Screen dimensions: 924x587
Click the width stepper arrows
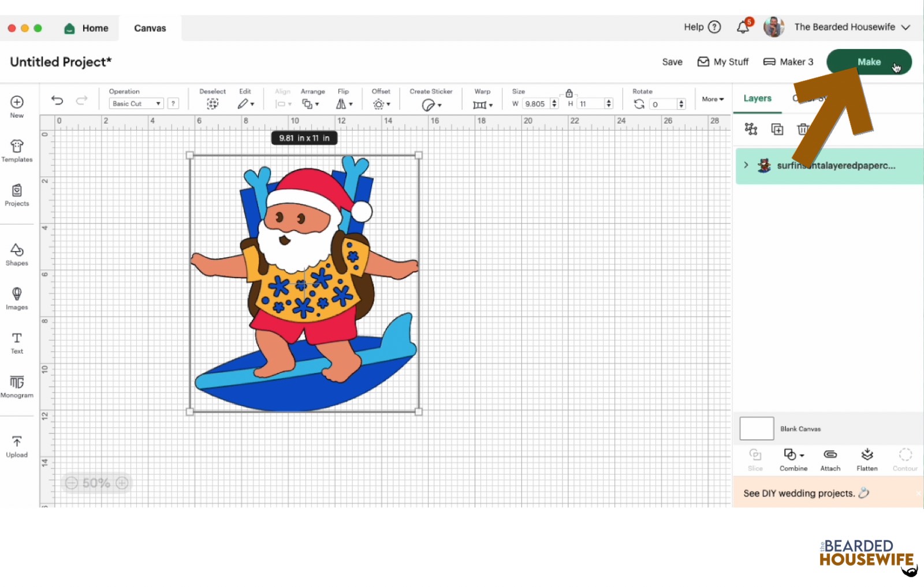coord(554,104)
